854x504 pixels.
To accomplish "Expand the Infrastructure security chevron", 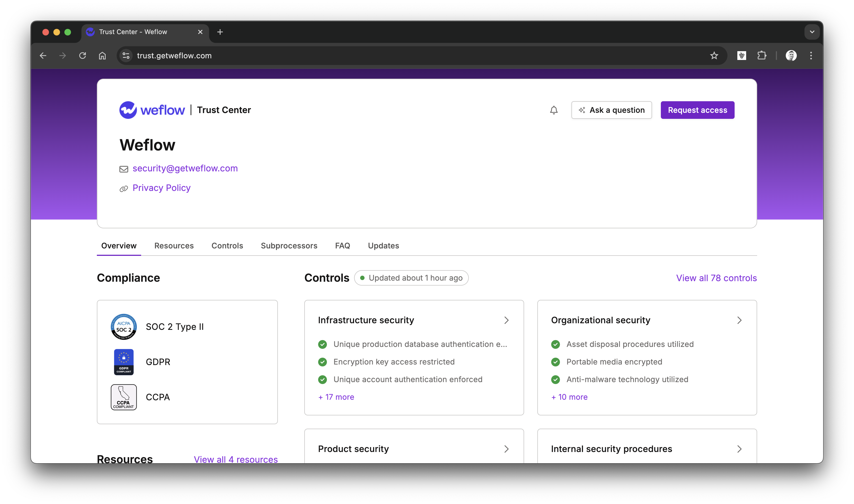I will (506, 320).
